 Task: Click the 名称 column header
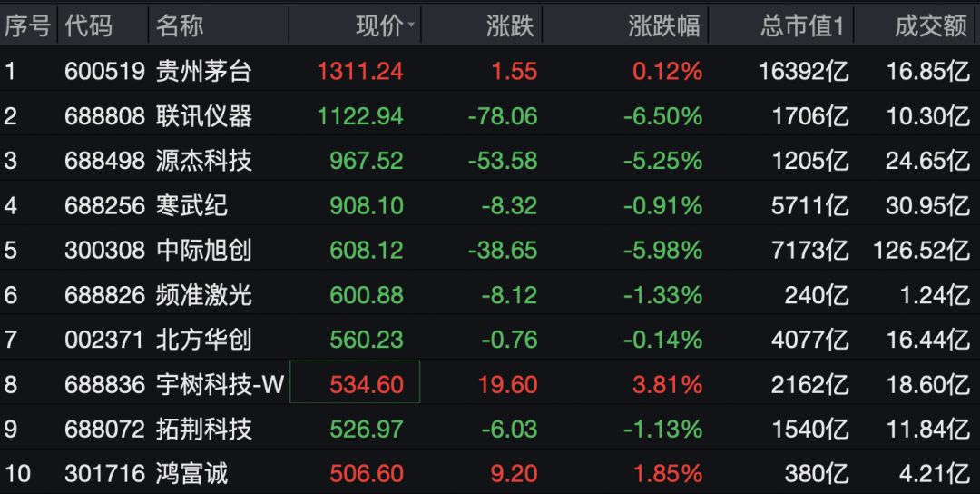point(180,25)
